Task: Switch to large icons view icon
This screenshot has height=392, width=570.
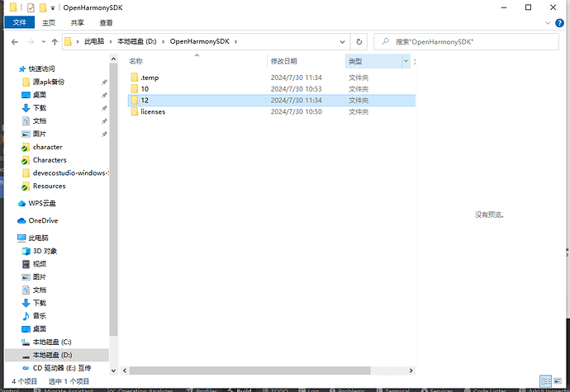Action: point(558,381)
